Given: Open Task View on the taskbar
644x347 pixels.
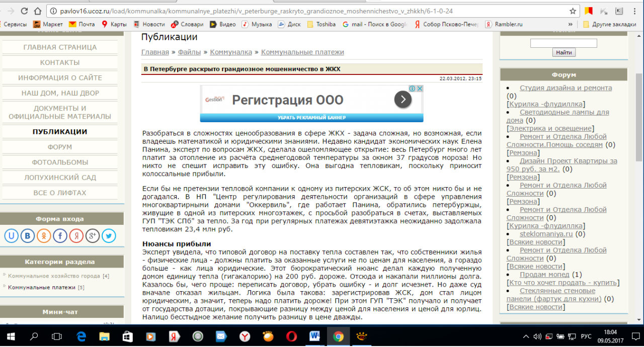Looking at the screenshot, I should point(57,336).
